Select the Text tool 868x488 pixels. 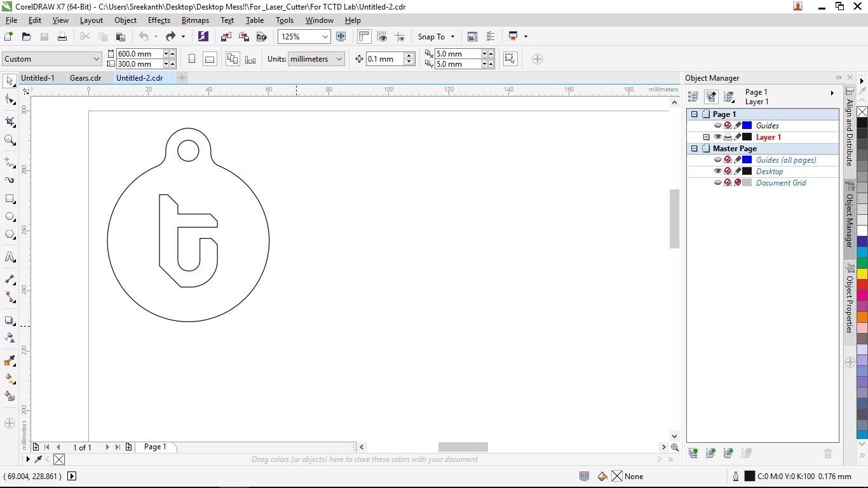coord(10,257)
